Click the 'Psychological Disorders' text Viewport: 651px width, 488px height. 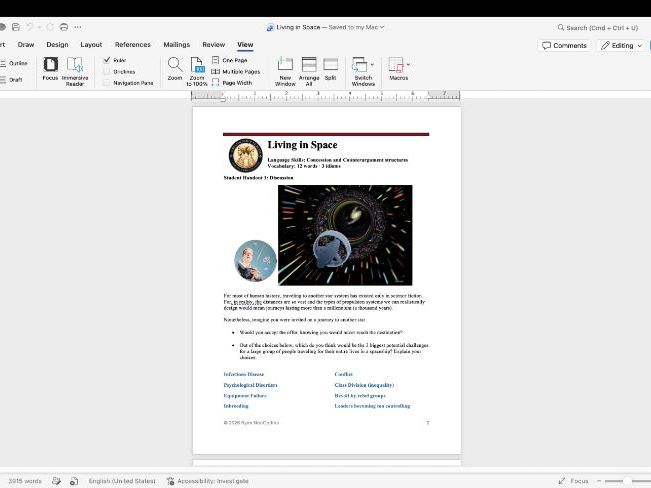250,385
